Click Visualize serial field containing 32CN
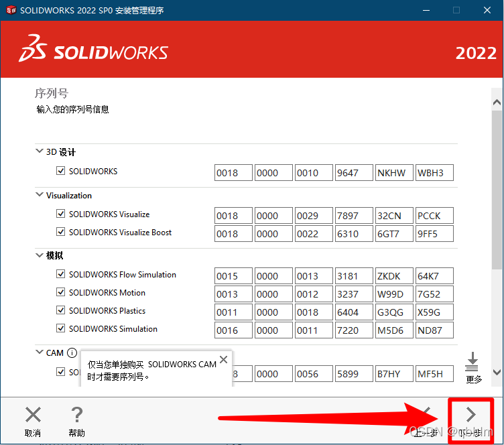 pos(394,216)
